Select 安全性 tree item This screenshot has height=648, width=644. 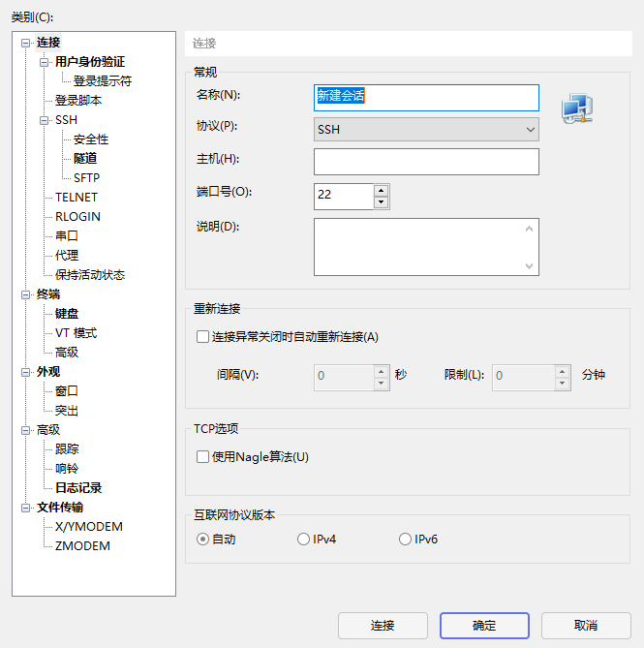click(91, 139)
